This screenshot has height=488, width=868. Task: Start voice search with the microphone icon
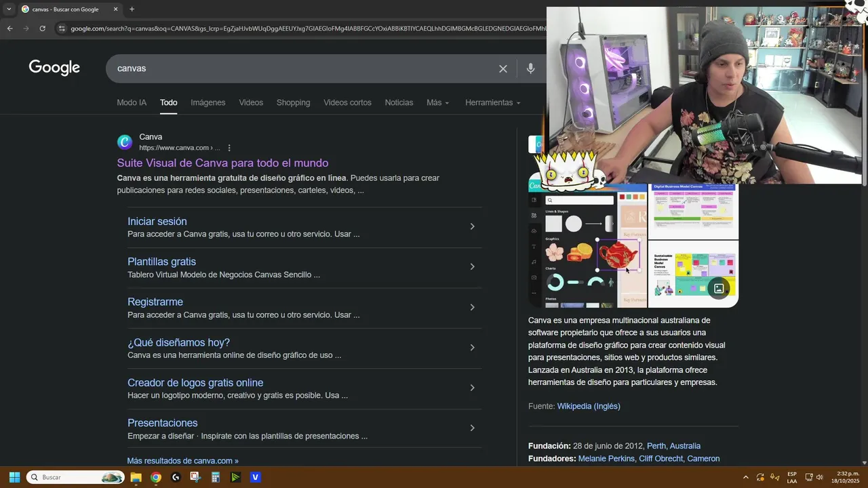(x=531, y=68)
